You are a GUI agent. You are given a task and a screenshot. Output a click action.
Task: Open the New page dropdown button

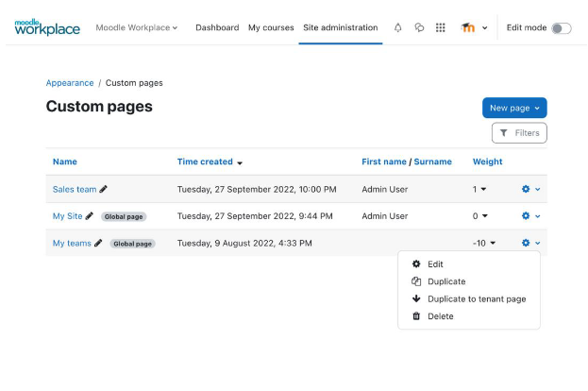(x=513, y=108)
